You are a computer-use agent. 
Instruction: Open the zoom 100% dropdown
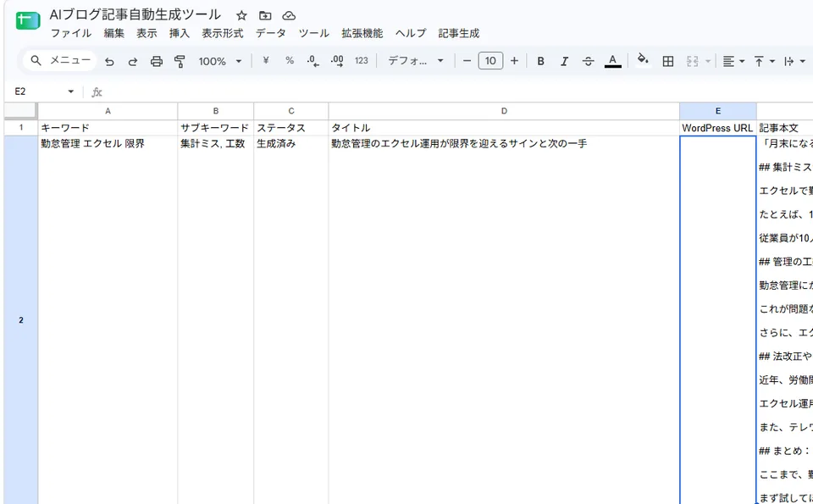[220, 61]
